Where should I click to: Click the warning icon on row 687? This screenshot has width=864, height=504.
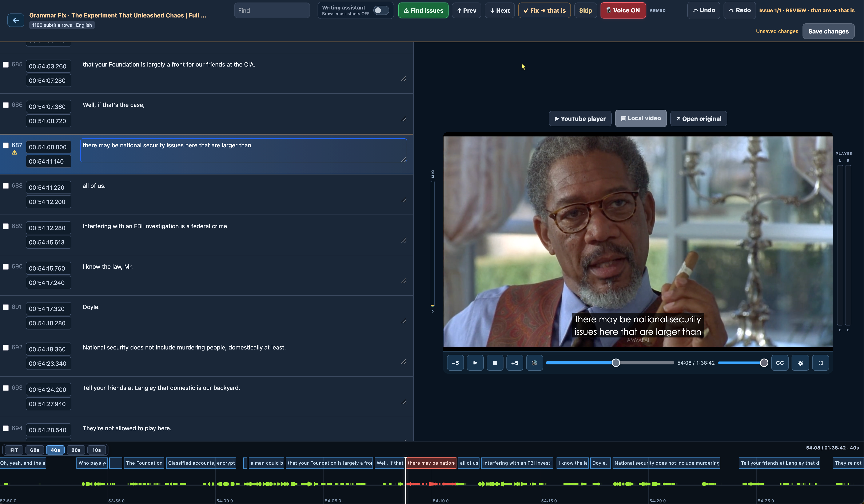click(14, 153)
